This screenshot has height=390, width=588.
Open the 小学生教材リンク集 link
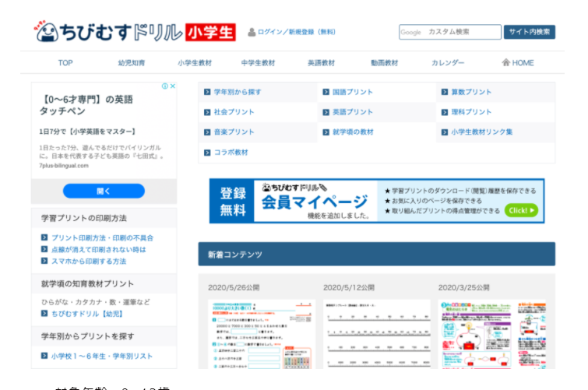pyautogui.click(x=482, y=132)
